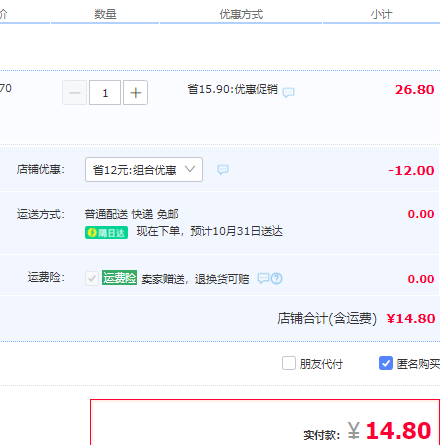Enable the 朋友代付 checkbox
The image size is (443, 445).
point(289,363)
